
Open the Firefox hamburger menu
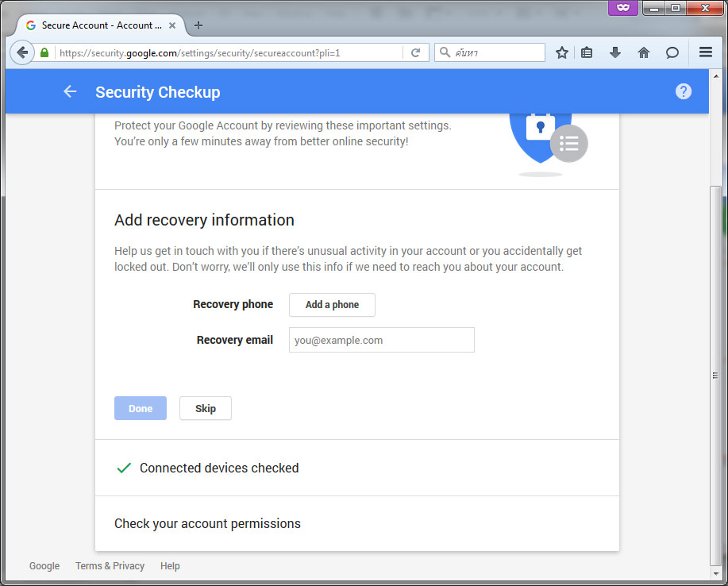pos(706,52)
